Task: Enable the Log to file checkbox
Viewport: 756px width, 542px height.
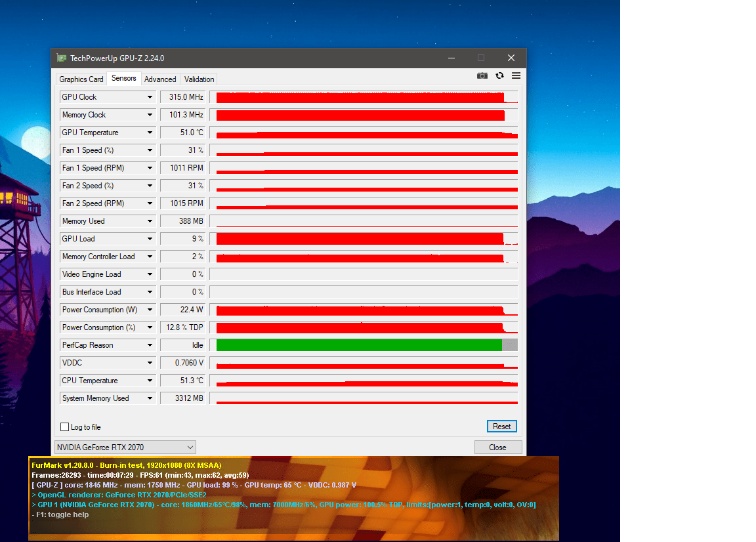Action: click(x=64, y=427)
